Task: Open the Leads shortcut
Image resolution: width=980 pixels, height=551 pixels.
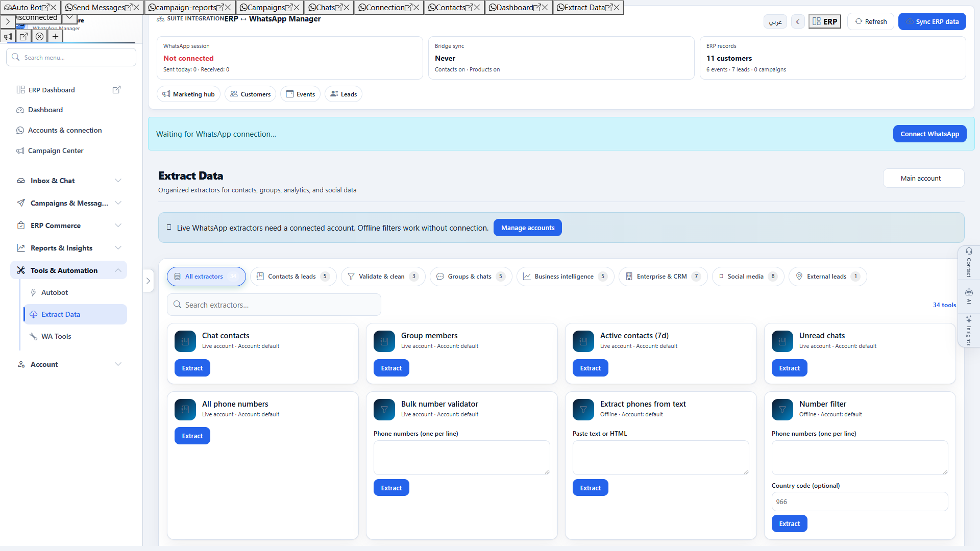Action: pos(343,94)
